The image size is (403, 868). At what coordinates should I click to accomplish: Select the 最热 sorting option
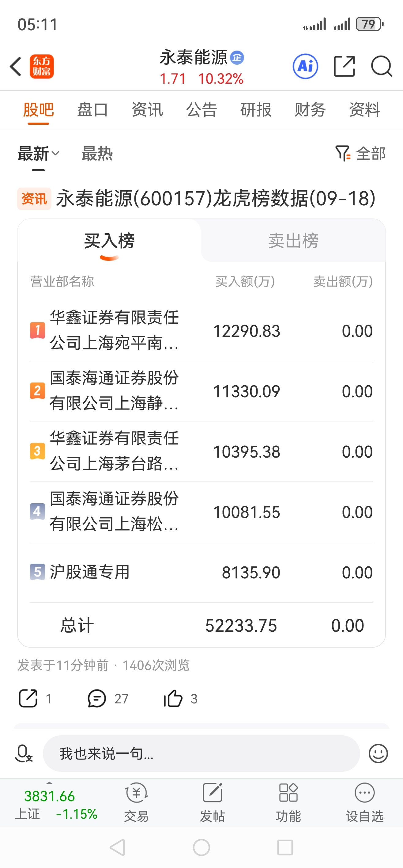click(x=97, y=154)
